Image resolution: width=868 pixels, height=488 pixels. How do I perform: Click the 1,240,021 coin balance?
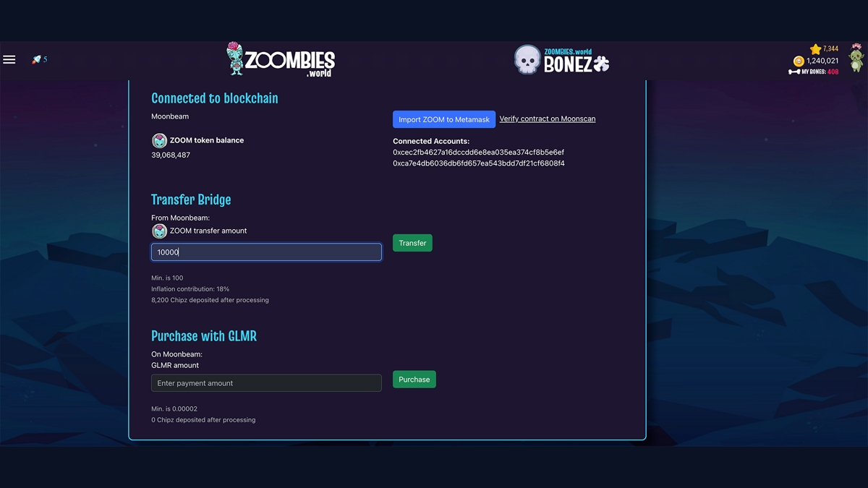822,61
